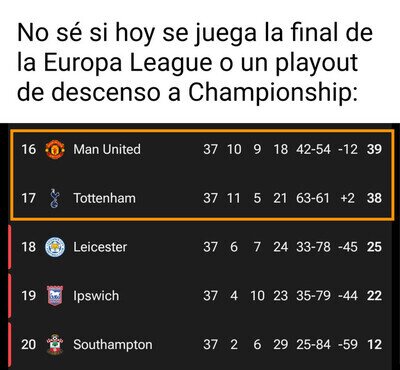
Task: Click Tottenham's 63-61 goals record
Action: (313, 198)
